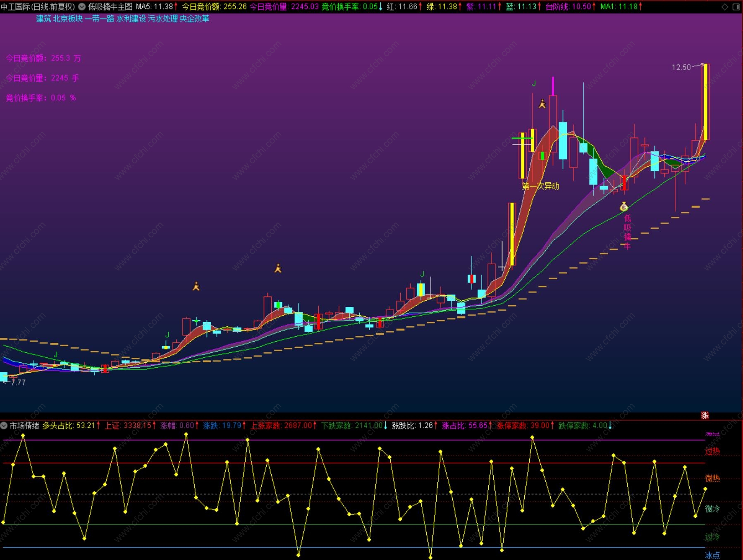
Task: Click the vertical 低吸擒牛 signal label
Action: (627, 232)
